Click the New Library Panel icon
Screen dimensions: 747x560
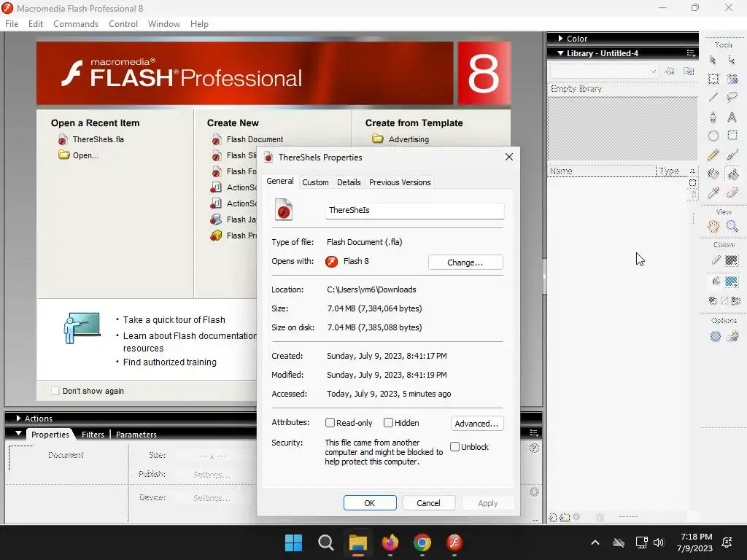[689, 71]
